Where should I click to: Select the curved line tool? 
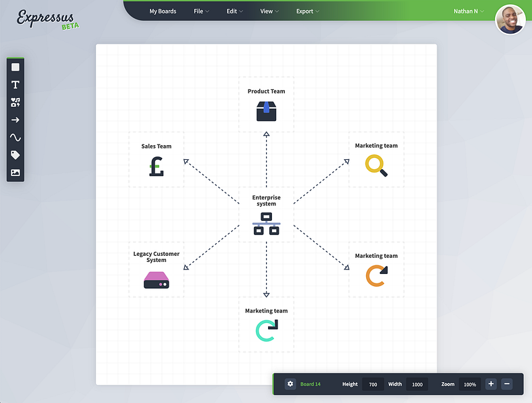click(x=15, y=138)
